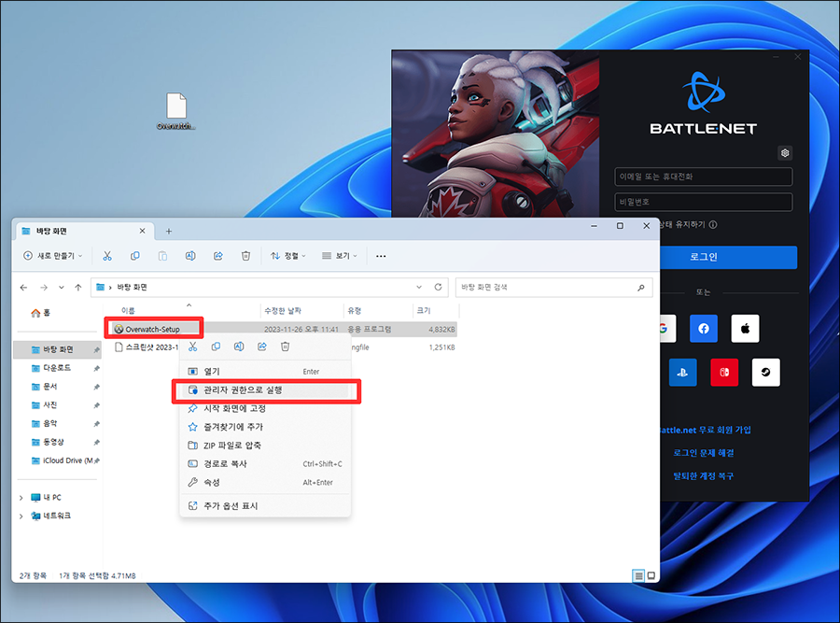The height and width of the screenshot is (623, 840).
Task: Select 즐겨찾기에 추가 in context menu
Action: 265,427
